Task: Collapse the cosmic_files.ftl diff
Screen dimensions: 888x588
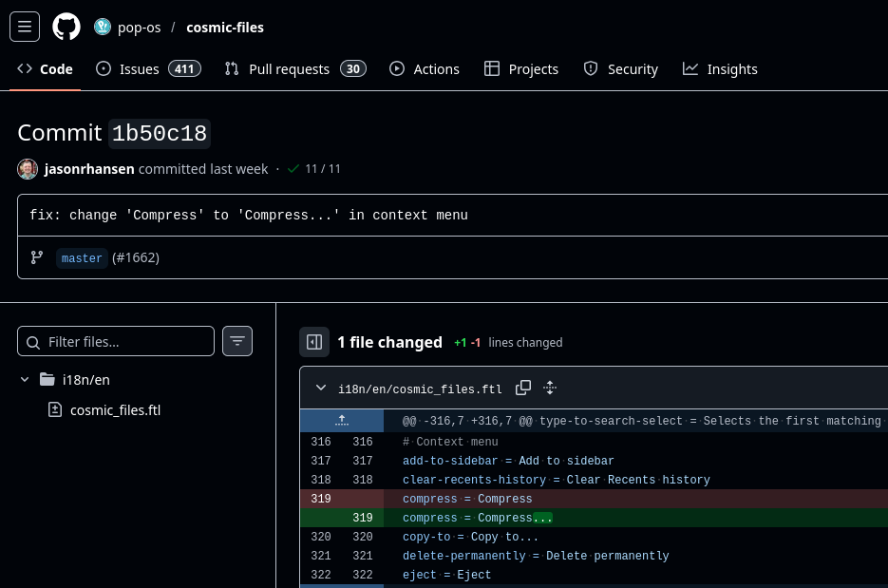Action: (320, 388)
